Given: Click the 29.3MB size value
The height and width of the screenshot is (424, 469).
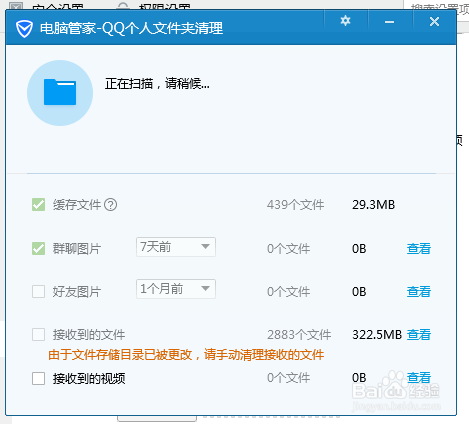Looking at the screenshot, I should click(x=373, y=205).
